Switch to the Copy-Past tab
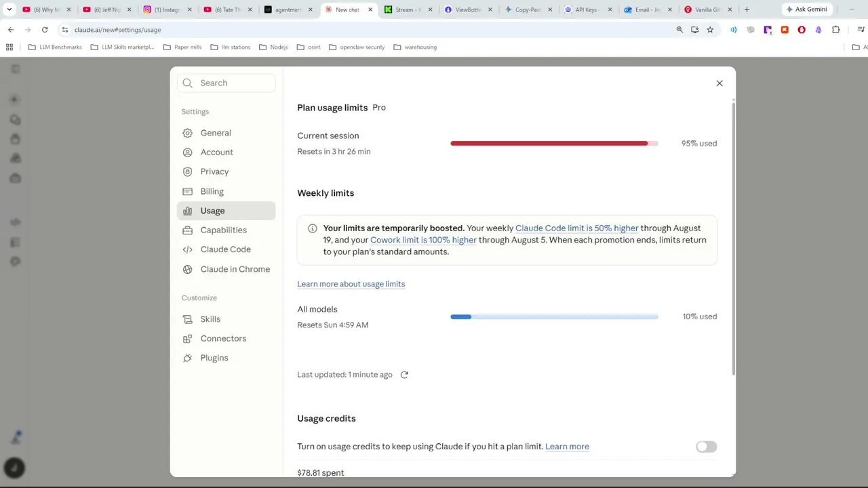Screen dimensions: 868x488 pos(528,9)
